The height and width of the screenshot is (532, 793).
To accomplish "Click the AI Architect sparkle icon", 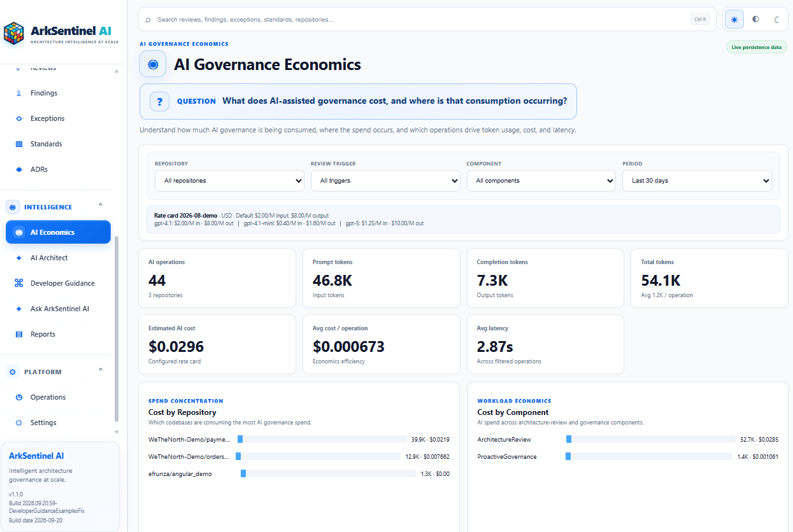I will [x=18, y=258].
